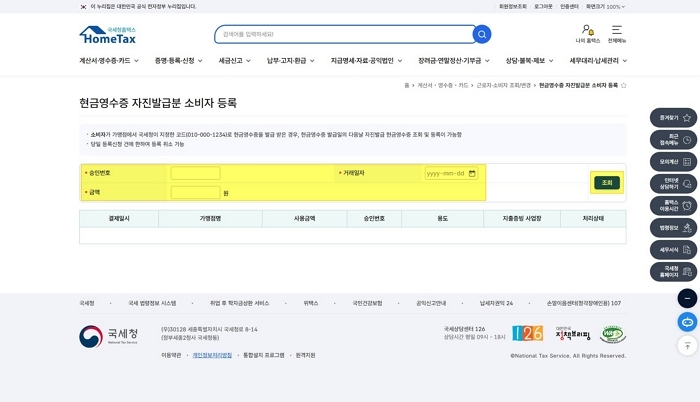Screen dimensions: 700x402
Task: Open the 원격지원 footer link
Action: 305,356
